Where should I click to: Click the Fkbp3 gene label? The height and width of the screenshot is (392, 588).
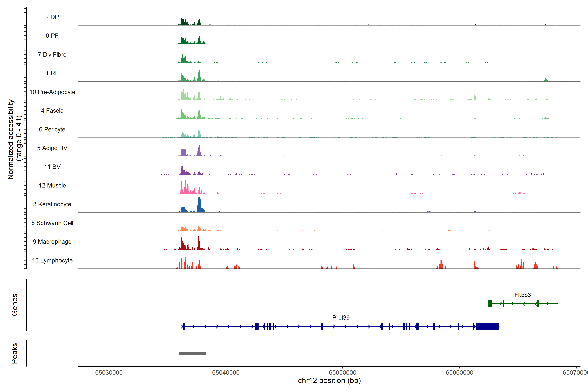point(523,295)
